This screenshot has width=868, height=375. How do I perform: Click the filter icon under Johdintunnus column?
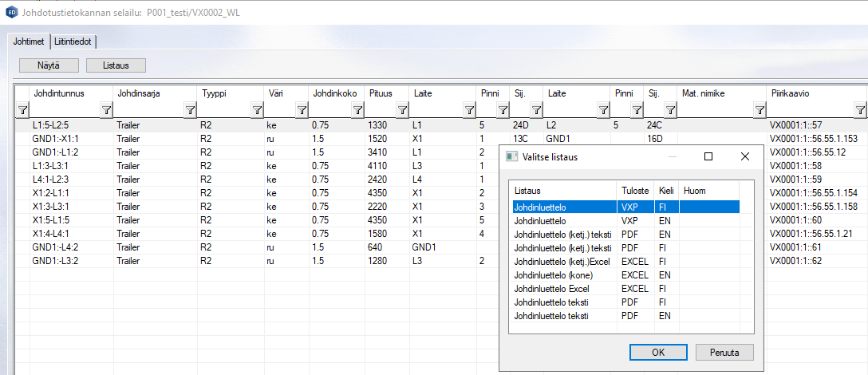click(x=106, y=110)
